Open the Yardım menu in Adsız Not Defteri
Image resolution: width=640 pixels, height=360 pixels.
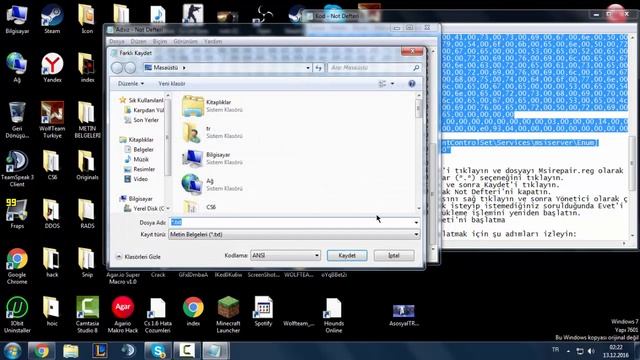tap(213, 42)
